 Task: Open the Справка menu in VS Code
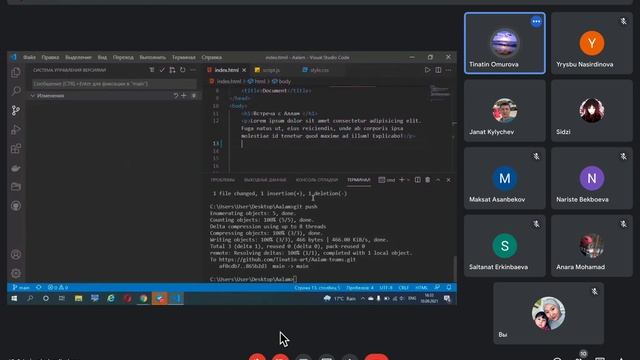coord(211,57)
